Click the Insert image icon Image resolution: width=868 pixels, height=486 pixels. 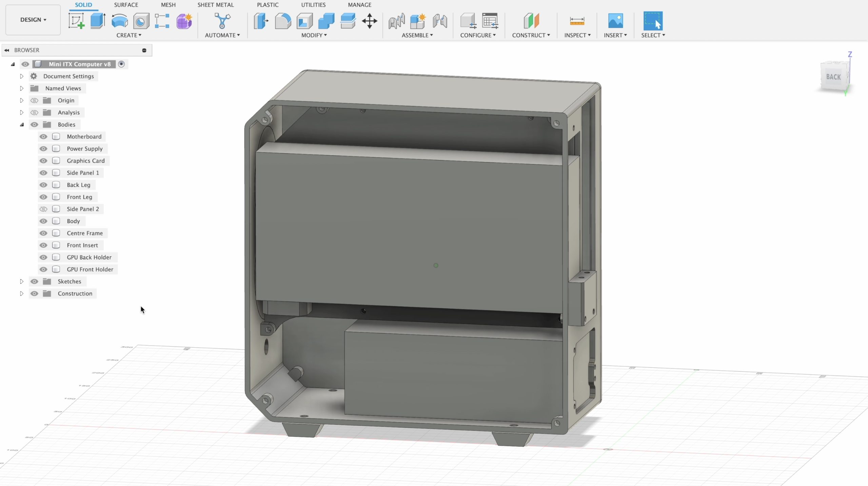(x=615, y=21)
